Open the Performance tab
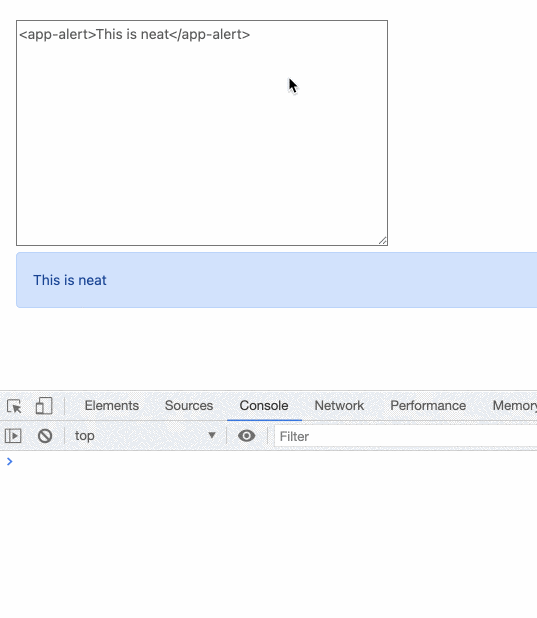Screen dimensions: 537x618 pyautogui.click(x=428, y=406)
